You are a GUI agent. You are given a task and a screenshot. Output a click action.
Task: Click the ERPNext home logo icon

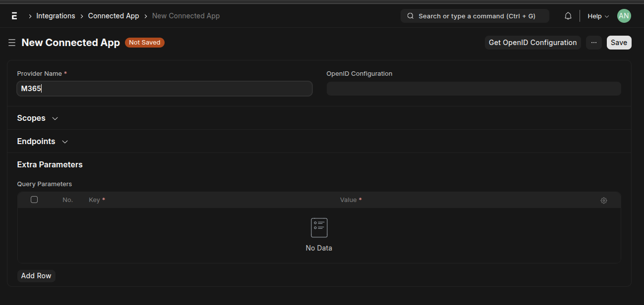pyautogui.click(x=14, y=16)
